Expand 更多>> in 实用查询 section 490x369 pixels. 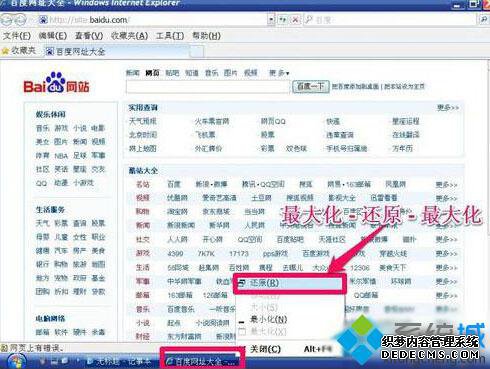pos(448,108)
